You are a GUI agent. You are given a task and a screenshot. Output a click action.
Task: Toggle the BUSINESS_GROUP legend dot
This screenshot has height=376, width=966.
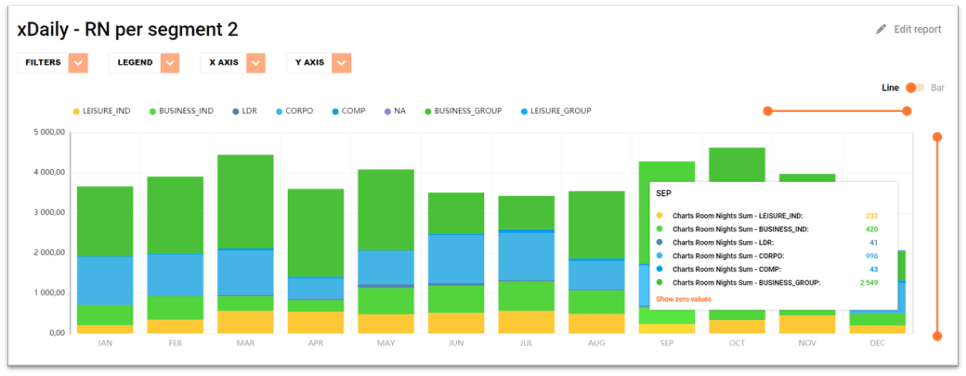(x=428, y=112)
